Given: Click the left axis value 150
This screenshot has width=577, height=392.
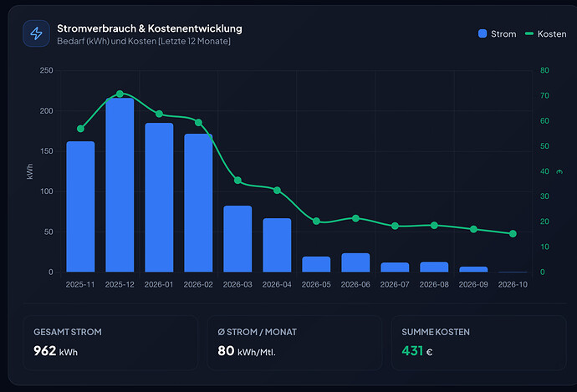Looking at the screenshot, I should point(46,151).
